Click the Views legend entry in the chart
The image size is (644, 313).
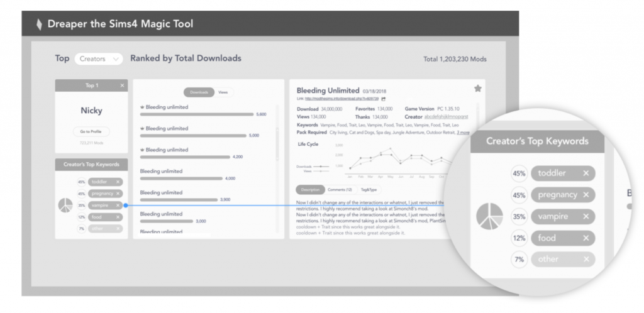[316, 171]
